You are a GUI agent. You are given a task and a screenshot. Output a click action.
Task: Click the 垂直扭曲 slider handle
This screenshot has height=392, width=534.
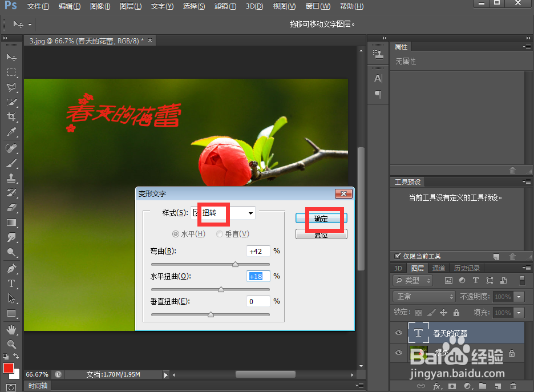(x=211, y=314)
